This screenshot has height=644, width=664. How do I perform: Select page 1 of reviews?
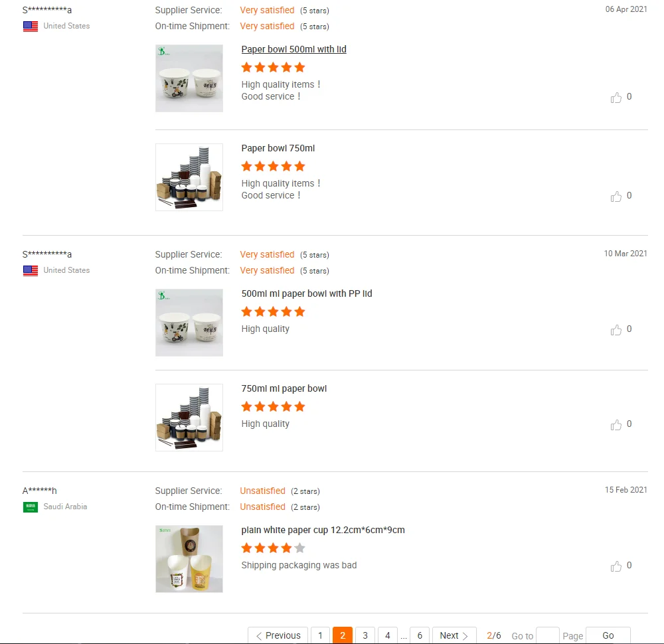point(320,635)
